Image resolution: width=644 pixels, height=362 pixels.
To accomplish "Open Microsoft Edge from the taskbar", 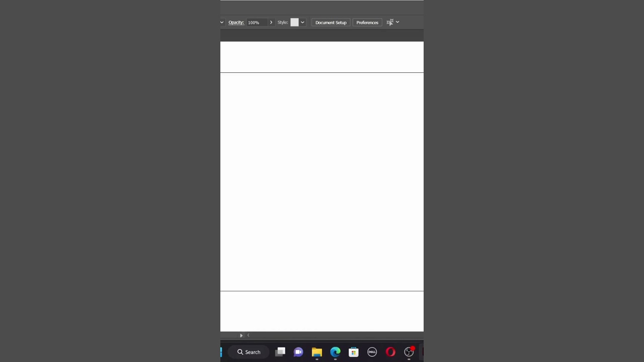I will 335,352.
